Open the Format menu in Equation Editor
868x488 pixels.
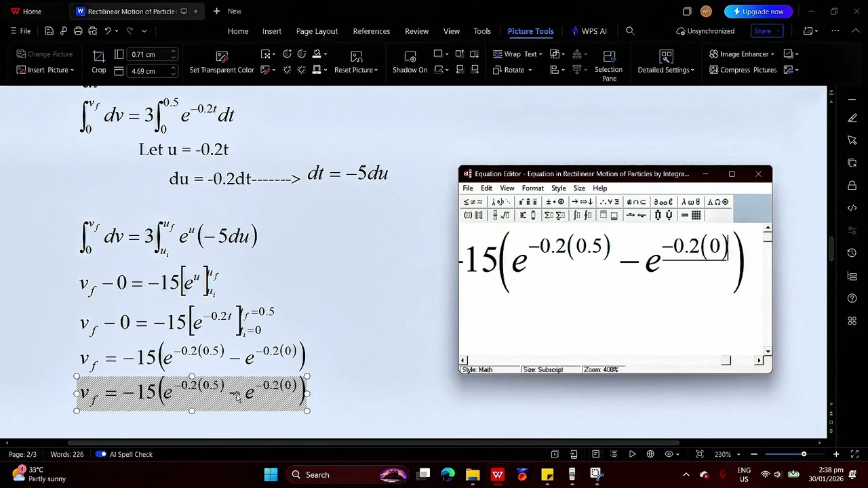532,188
